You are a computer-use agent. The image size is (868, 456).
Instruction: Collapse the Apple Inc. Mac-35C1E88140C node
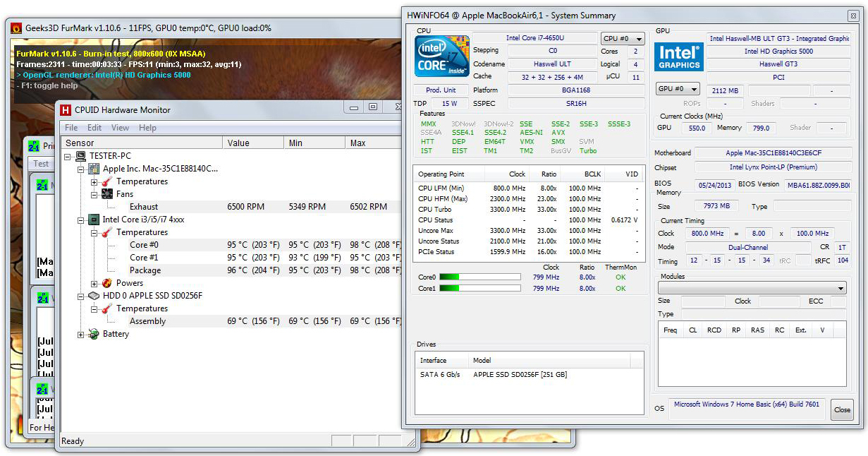pos(80,169)
